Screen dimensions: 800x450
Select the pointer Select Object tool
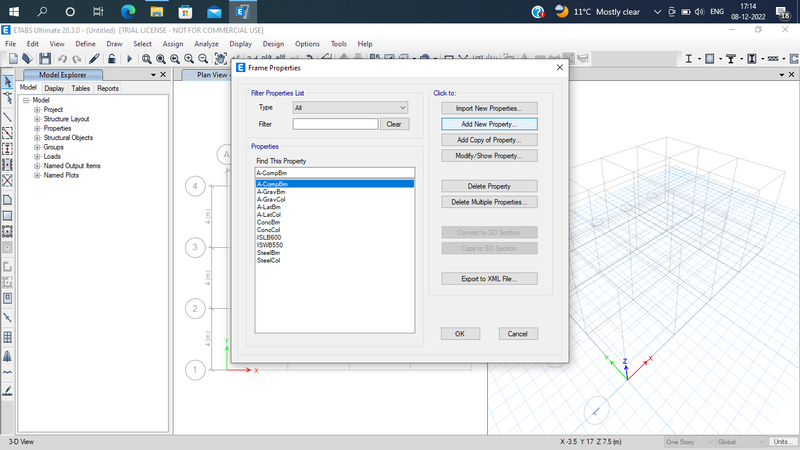8,82
